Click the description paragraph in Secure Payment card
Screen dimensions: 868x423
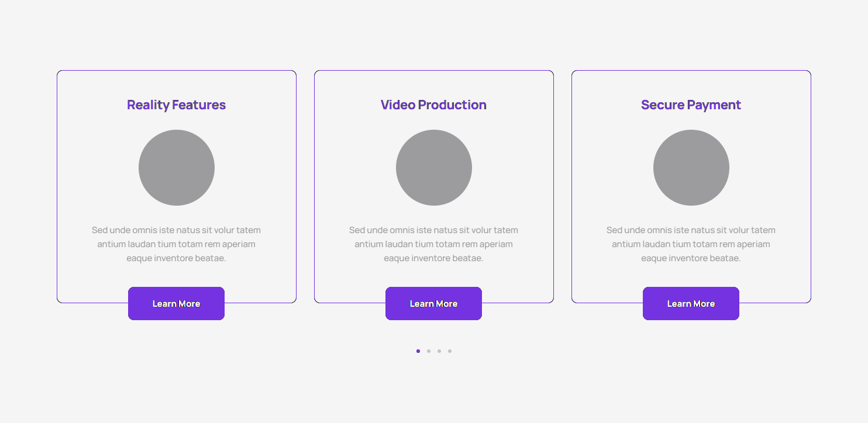click(x=691, y=244)
